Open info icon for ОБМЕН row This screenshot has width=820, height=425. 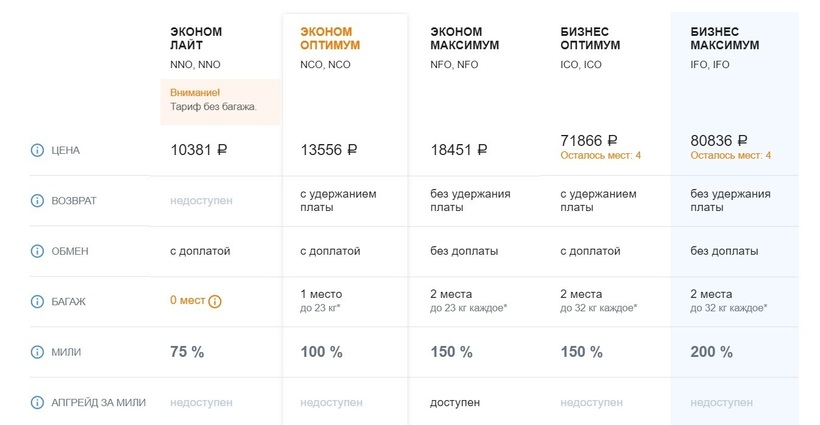point(38,251)
